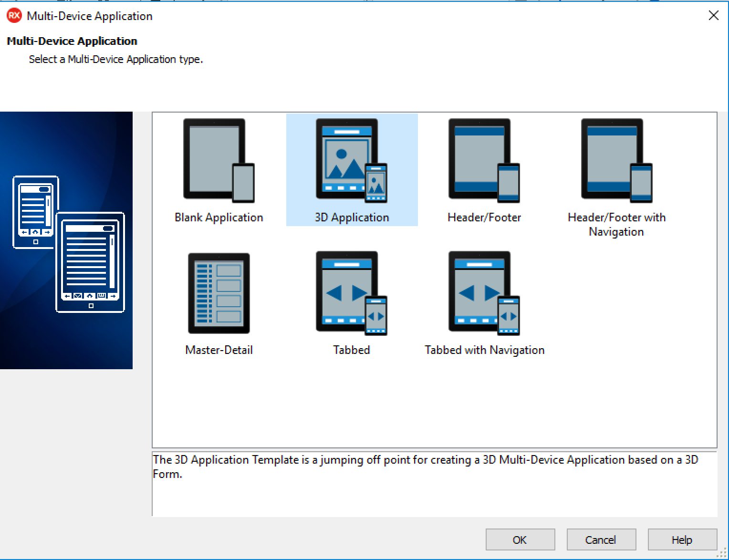Image resolution: width=729 pixels, height=560 pixels.
Task: Click the '3D Application' label
Action: 352,218
